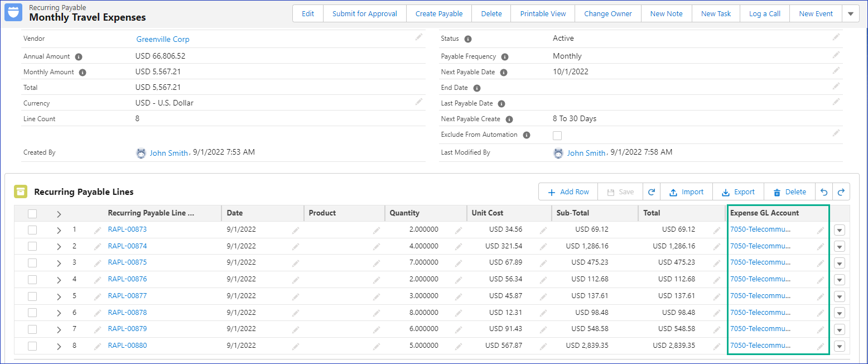868x364 pixels.
Task: Toggle the select-all checkbox in table header
Action: [x=32, y=213]
